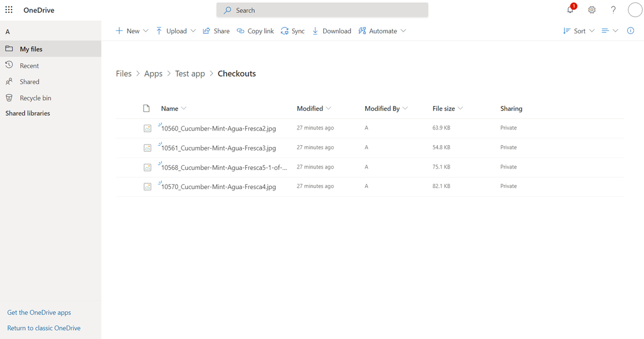The image size is (644, 339).
Task: Open OneDrive settings gear
Action: [591, 10]
